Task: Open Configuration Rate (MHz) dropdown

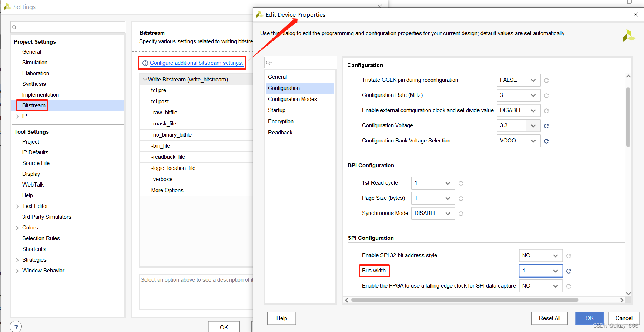Action: (519, 95)
